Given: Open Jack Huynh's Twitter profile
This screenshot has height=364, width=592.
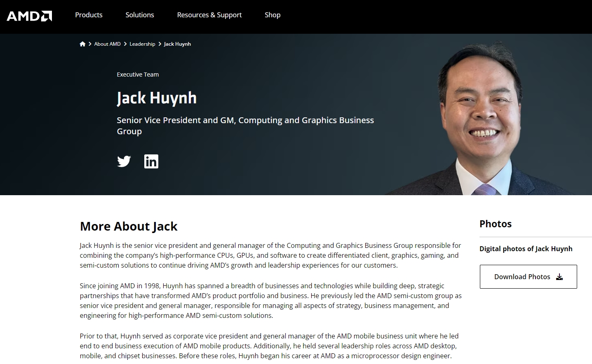Looking at the screenshot, I should click(124, 161).
